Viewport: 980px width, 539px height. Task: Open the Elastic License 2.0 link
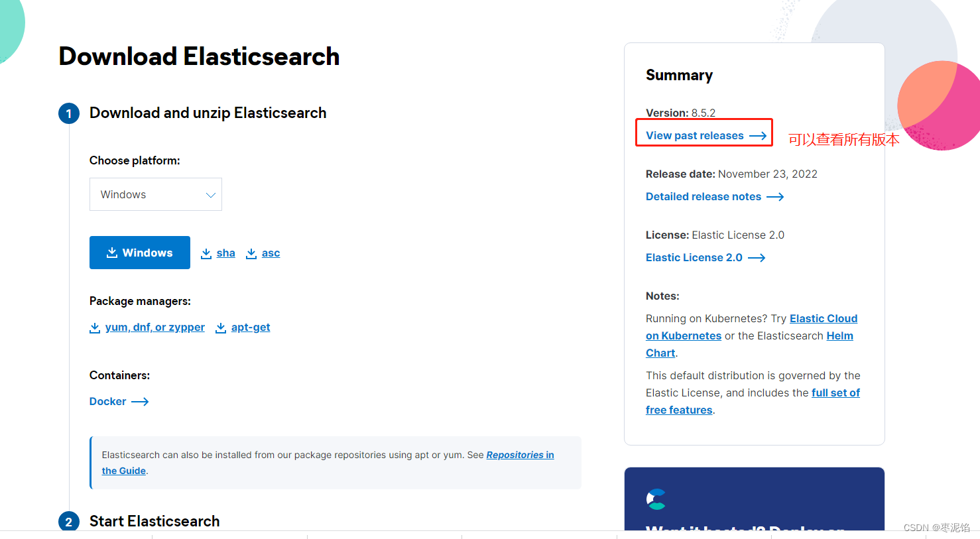(x=694, y=258)
